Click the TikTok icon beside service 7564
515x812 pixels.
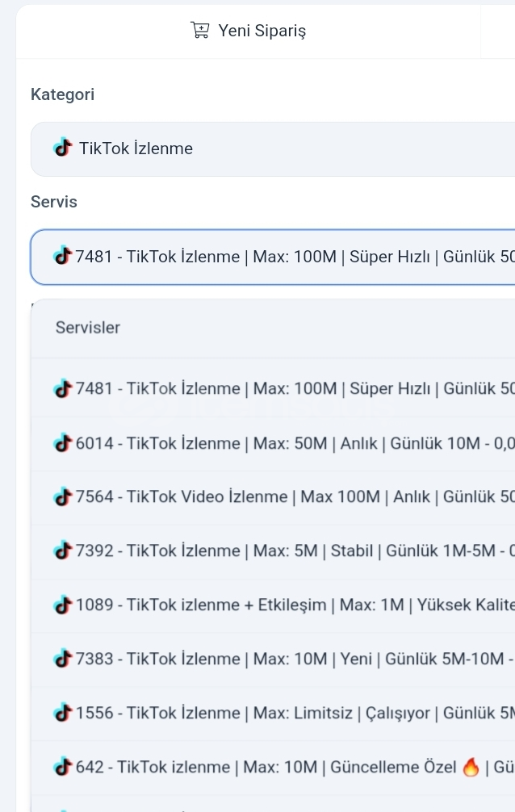(x=63, y=496)
